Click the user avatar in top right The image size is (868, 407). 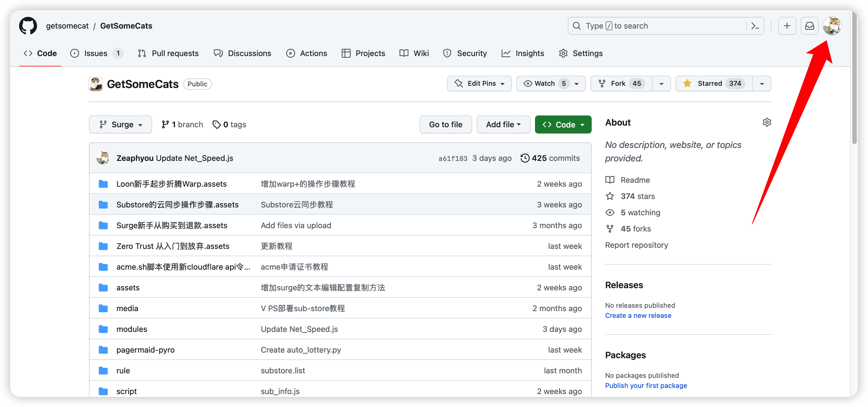pos(832,26)
